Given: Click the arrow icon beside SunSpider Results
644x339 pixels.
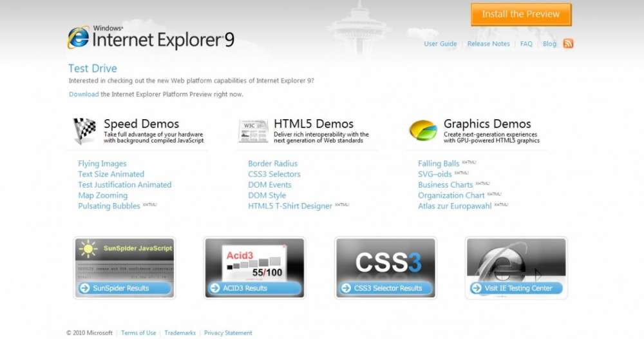Looking at the screenshot, I should (x=85, y=288).
